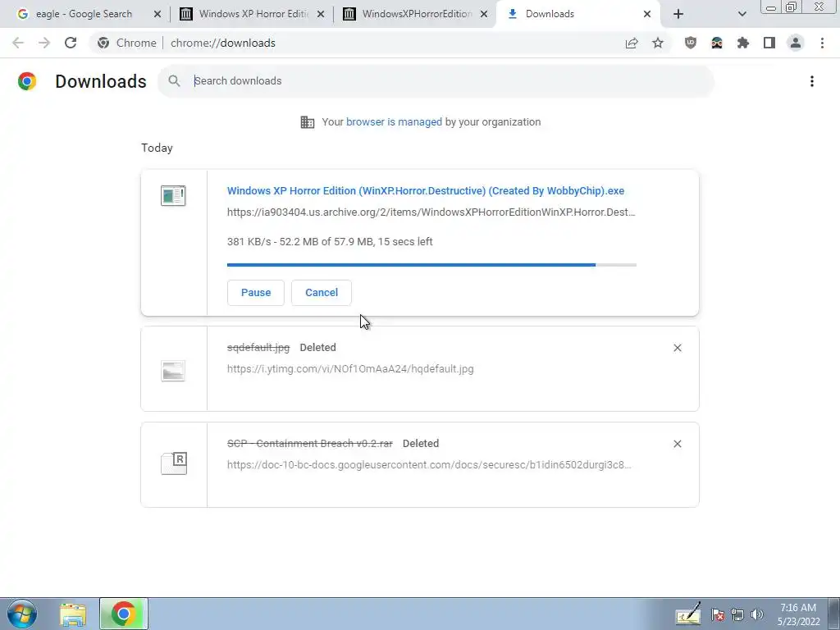The image size is (840, 630).
Task: Click the googleusercontent.com source URL
Action: (x=429, y=465)
